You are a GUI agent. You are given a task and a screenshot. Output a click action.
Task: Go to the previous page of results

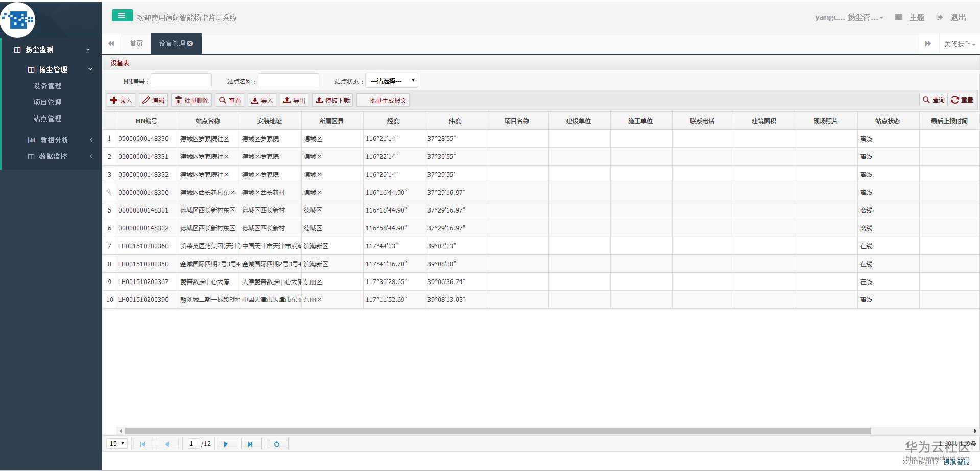pos(168,444)
